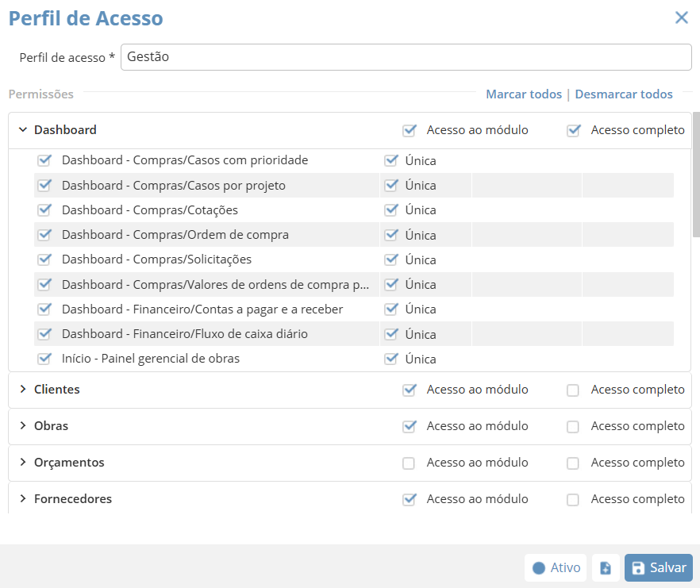Viewport: 700px width, 588px height.
Task: Click the document download icon beside Salvar
Action: click(x=606, y=568)
